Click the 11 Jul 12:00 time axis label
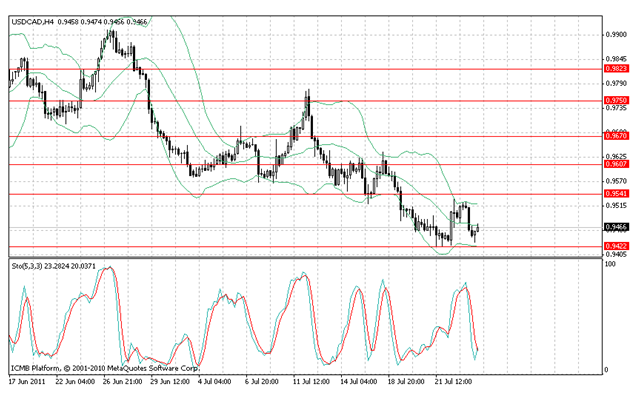 [x=311, y=382]
